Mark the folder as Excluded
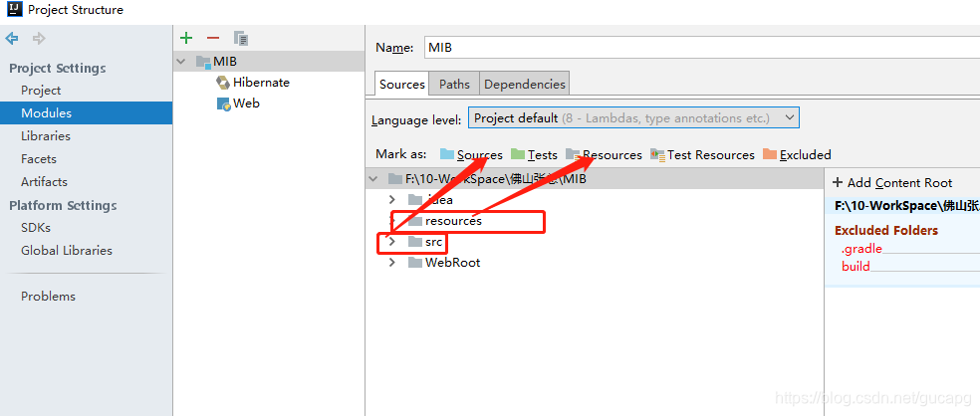This screenshot has height=416, width=980. point(797,155)
